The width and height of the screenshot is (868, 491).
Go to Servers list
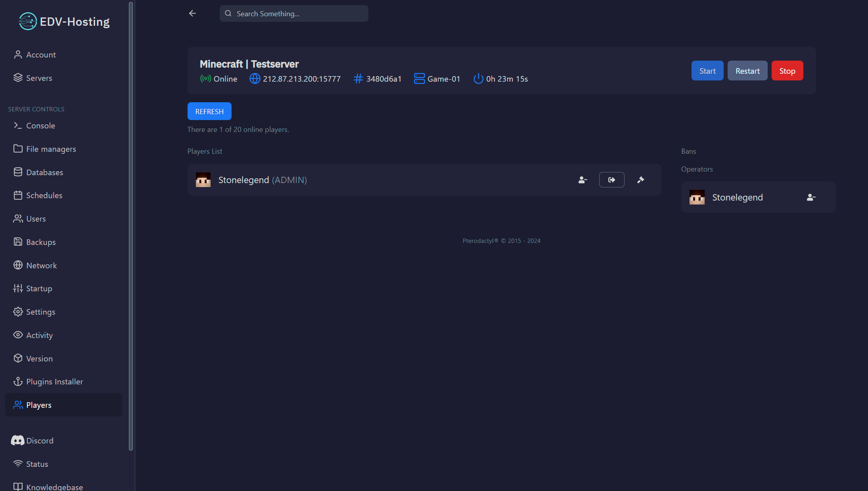click(63, 78)
